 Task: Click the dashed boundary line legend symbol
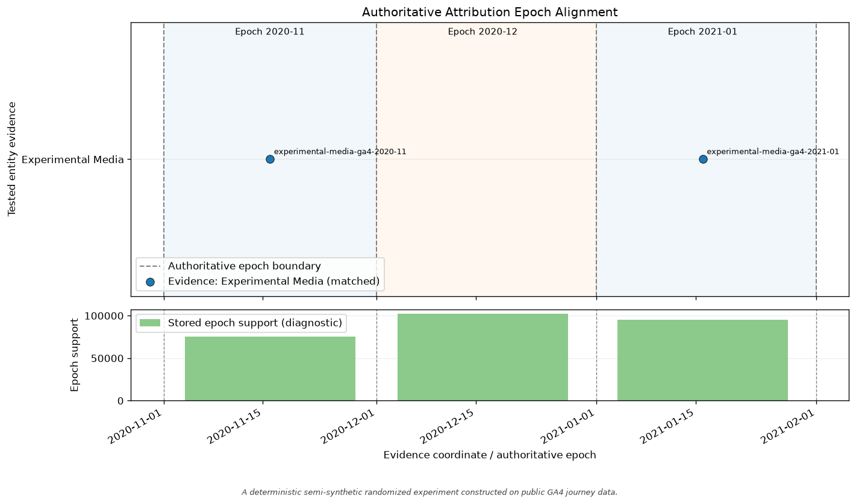pyautogui.click(x=150, y=266)
